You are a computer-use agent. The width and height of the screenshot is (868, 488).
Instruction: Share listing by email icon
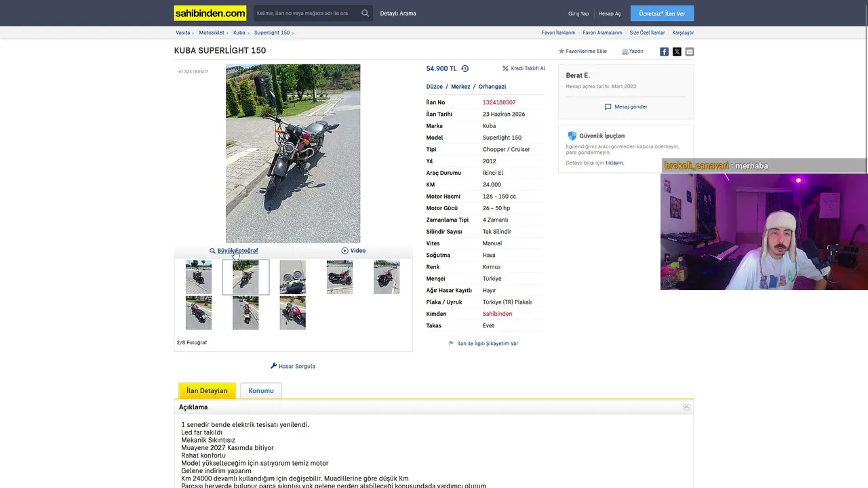[690, 52]
